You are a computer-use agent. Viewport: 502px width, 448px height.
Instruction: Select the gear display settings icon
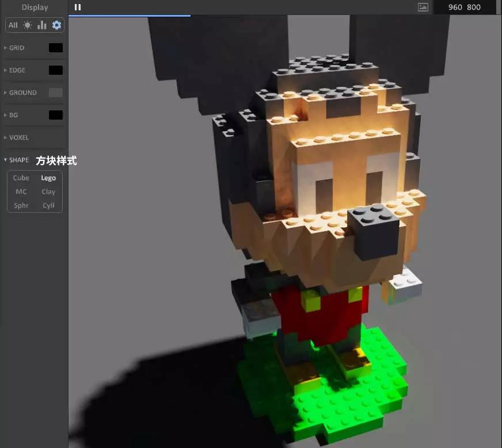point(56,25)
